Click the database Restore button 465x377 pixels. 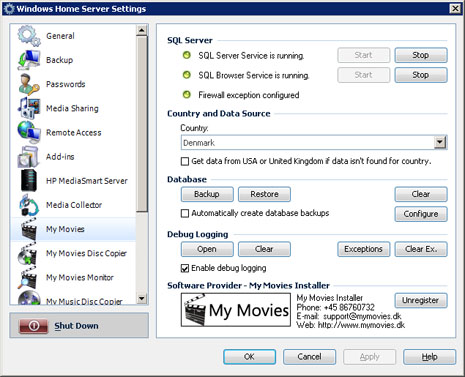click(x=264, y=194)
